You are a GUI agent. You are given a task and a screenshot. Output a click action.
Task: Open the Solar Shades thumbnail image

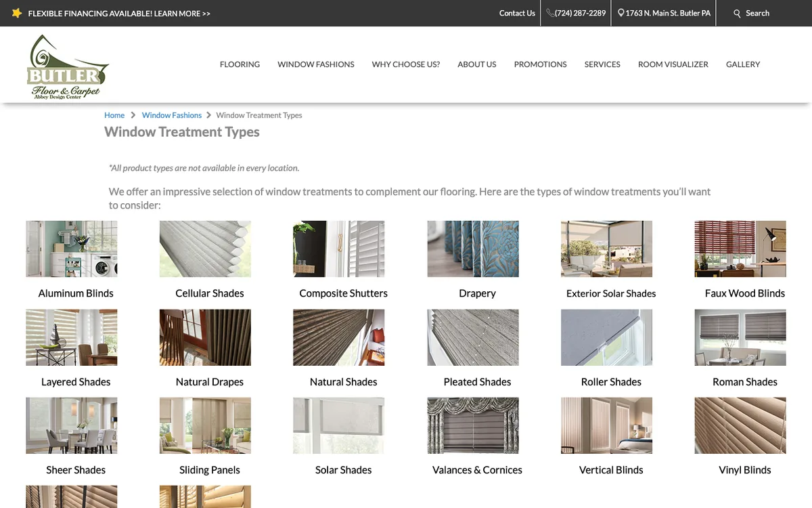[x=339, y=425]
